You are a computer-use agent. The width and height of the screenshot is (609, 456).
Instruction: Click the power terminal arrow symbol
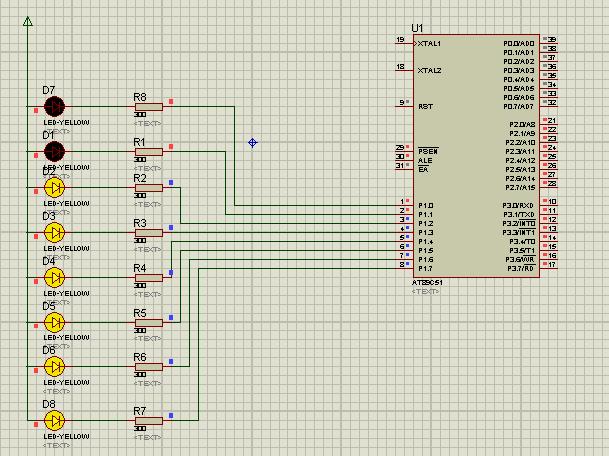(28, 21)
